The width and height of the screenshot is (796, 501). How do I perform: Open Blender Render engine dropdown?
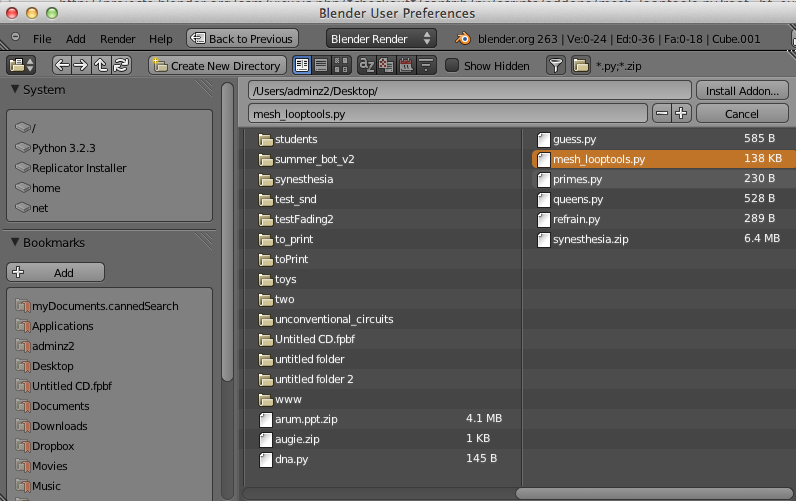click(x=381, y=39)
